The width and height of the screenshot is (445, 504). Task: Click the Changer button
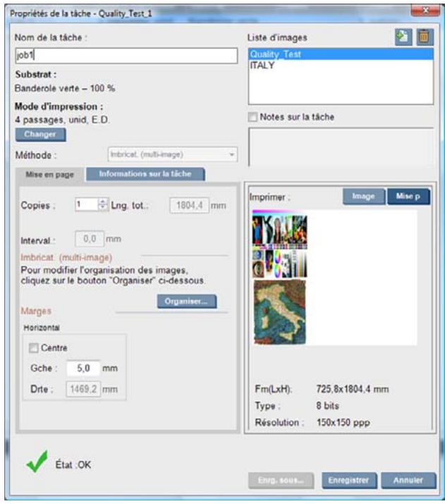40,135
